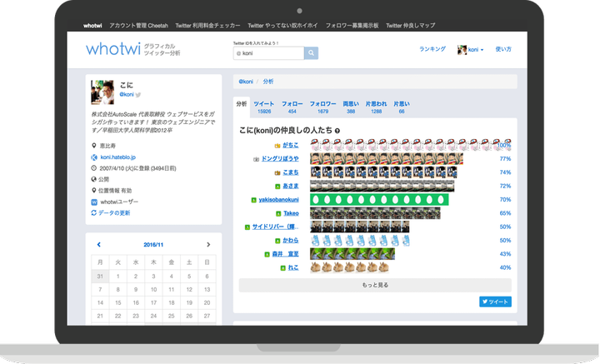The image size is (600, 364).
Task: Focus the Twitter ID search field
Action: tap(268, 53)
